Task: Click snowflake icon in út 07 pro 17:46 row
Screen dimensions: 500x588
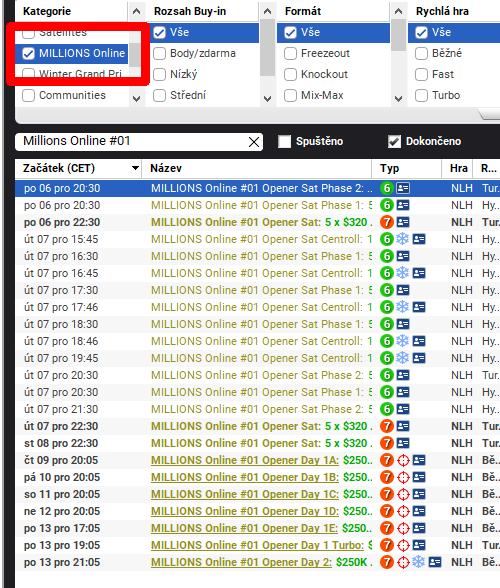Action: tap(402, 307)
